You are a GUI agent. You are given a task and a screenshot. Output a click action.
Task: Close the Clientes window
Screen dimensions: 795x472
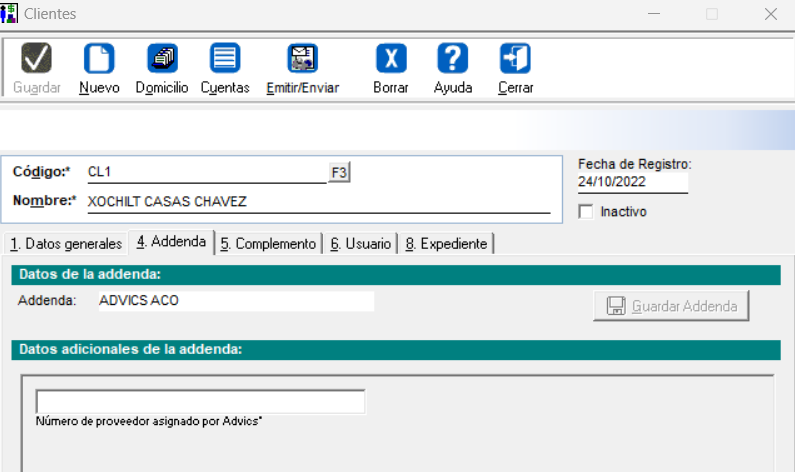pos(771,14)
